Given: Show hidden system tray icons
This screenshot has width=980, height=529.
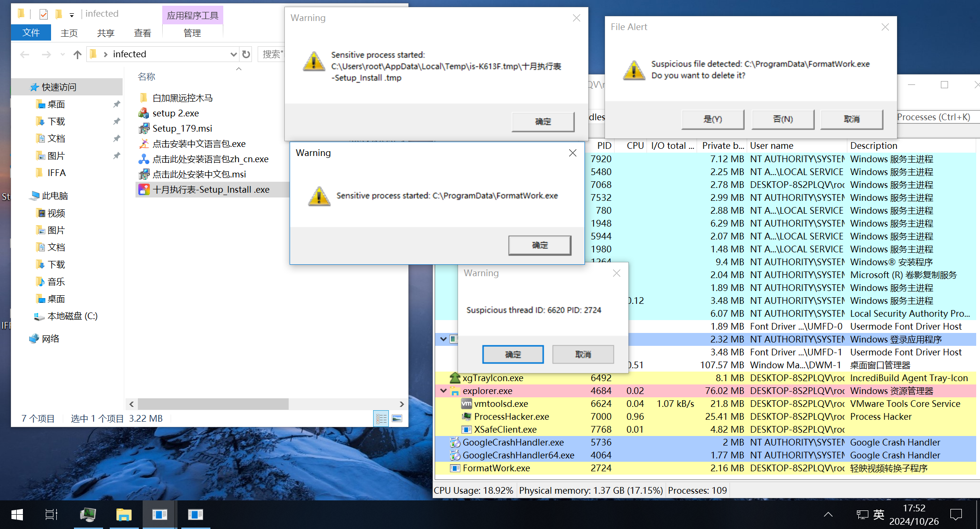Looking at the screenshot, I should click(828, 515).
